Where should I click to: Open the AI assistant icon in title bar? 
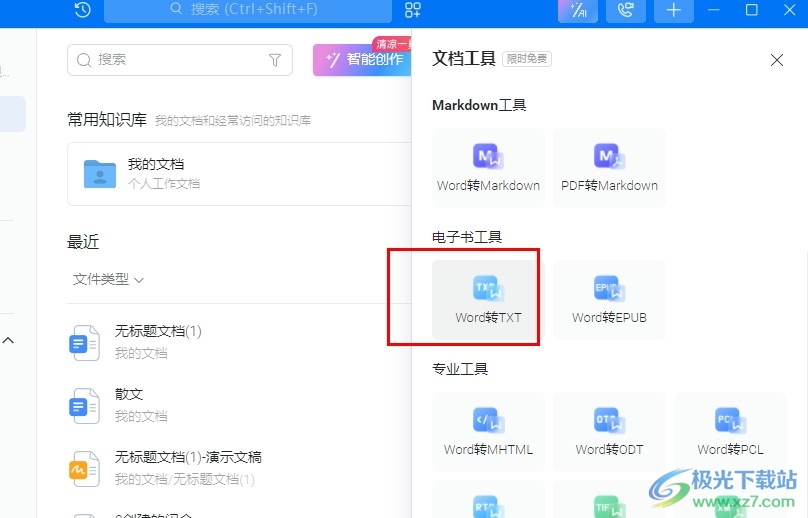point(578,10)
